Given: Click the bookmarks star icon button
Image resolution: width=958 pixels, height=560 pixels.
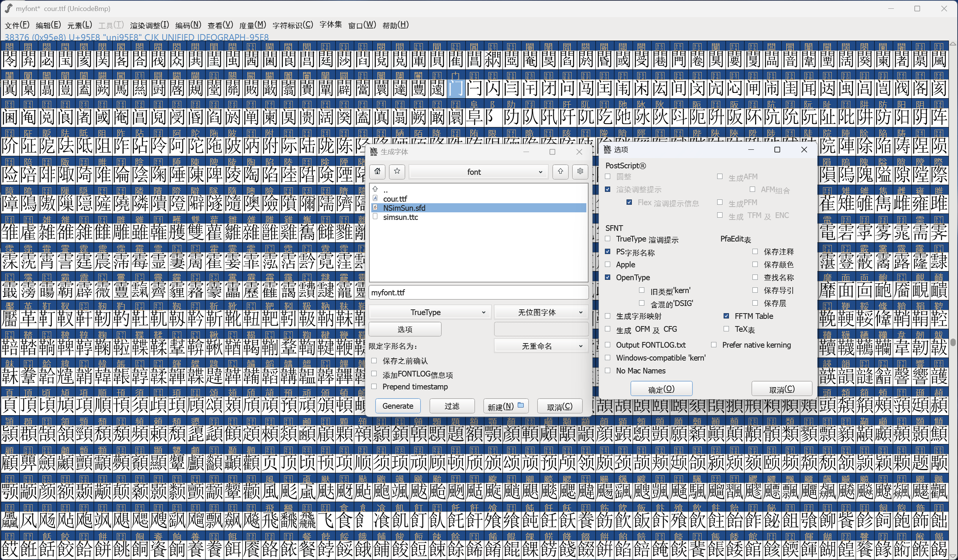Looking at the screenshot, I should coord(397,171).
